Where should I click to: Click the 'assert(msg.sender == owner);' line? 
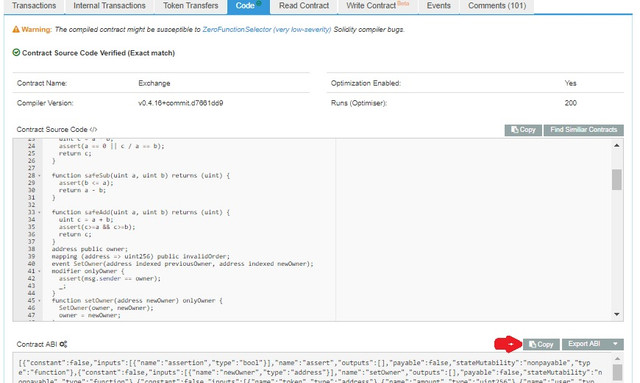(x=110, y=278)
